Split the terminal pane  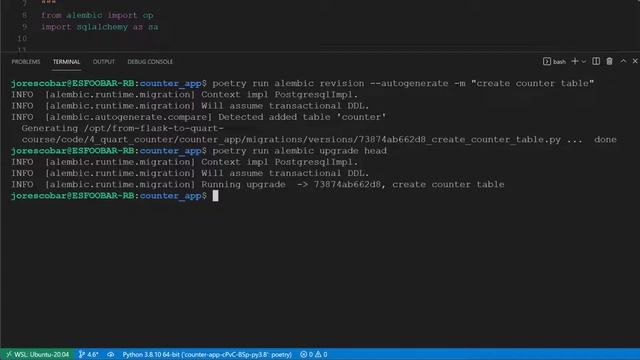[596, 61]
